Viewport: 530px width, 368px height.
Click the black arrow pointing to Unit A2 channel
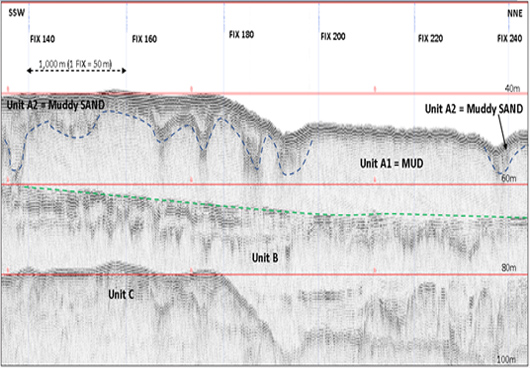pos(501,132)
